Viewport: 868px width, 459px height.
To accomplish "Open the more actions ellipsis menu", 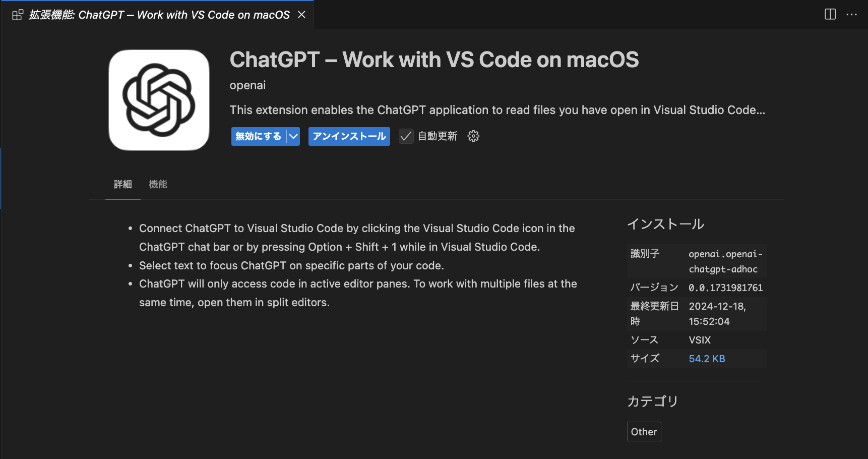I will pyautogui.click(x=851, y=14).
